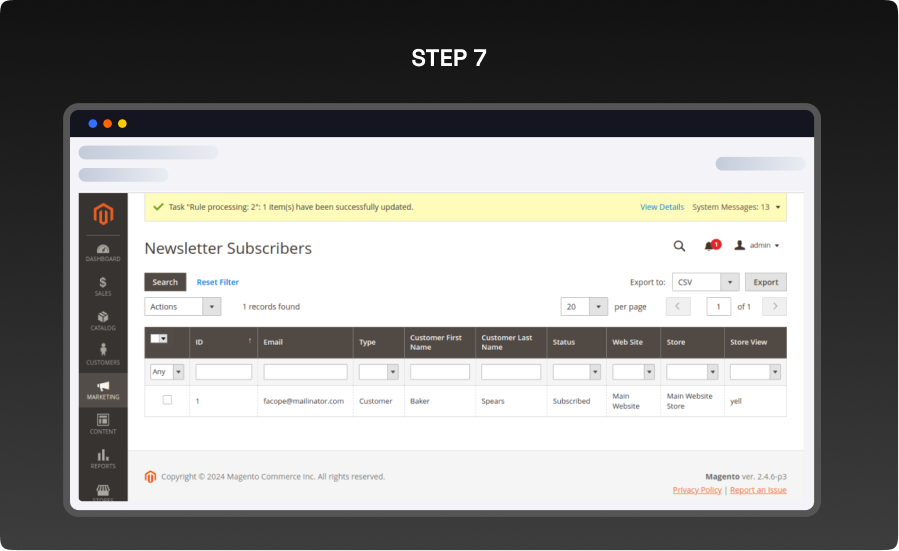This screenshot has height=551, width=899.
Task: Open the Dashboard sidebar icon
Action: tap(103, 252)
